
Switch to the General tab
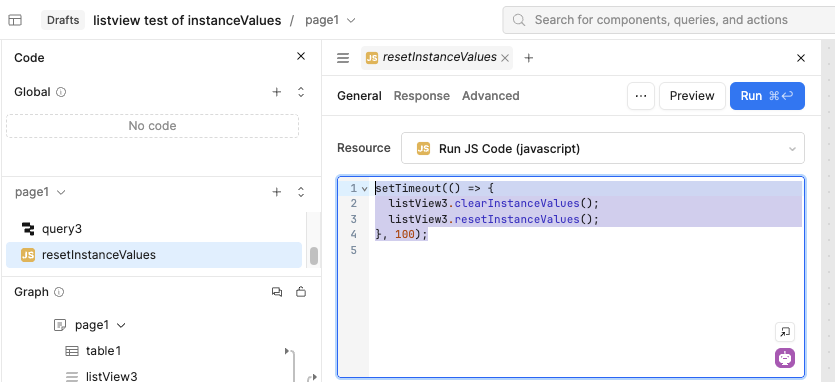(359, 96)
